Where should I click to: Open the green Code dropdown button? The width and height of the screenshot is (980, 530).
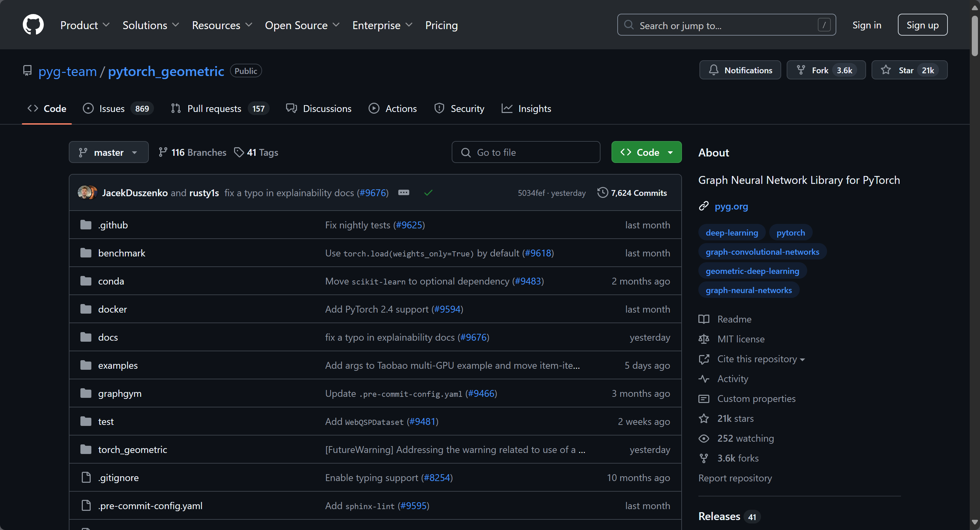pos(646,152)
